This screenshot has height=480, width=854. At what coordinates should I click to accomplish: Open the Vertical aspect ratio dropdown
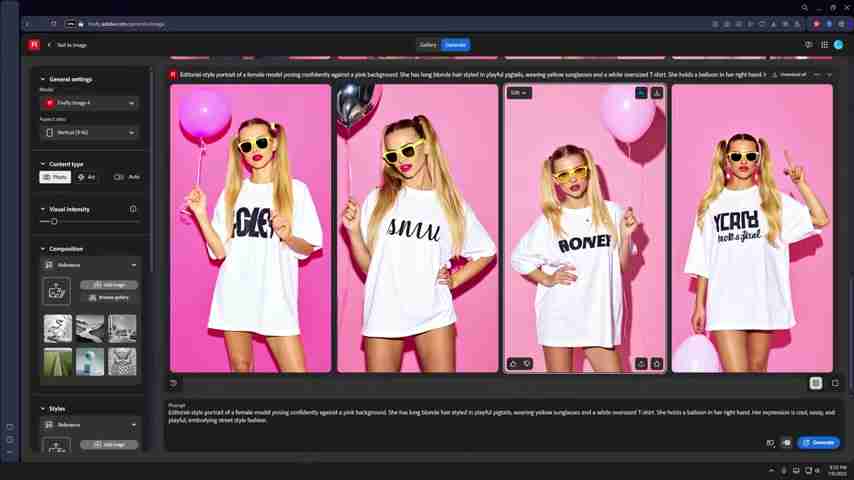coord(89,132)
